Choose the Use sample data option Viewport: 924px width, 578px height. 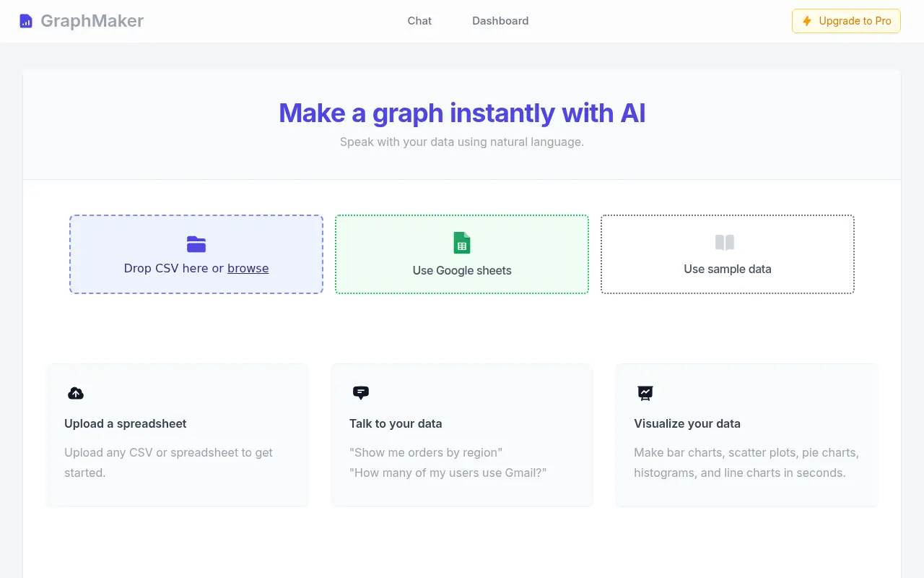coord(727,254)
